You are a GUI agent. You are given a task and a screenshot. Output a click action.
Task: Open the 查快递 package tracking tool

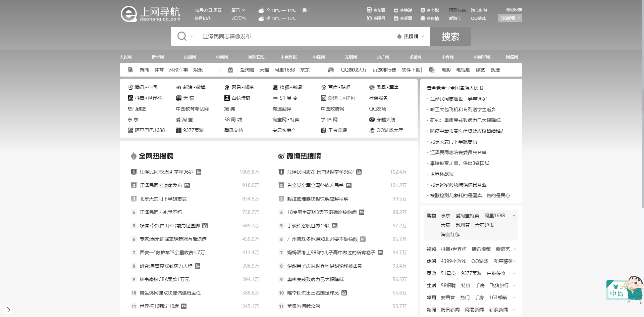pos(403,10)
